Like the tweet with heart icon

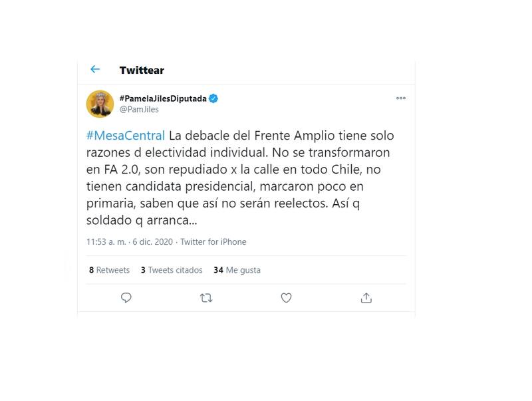[286, 298]
